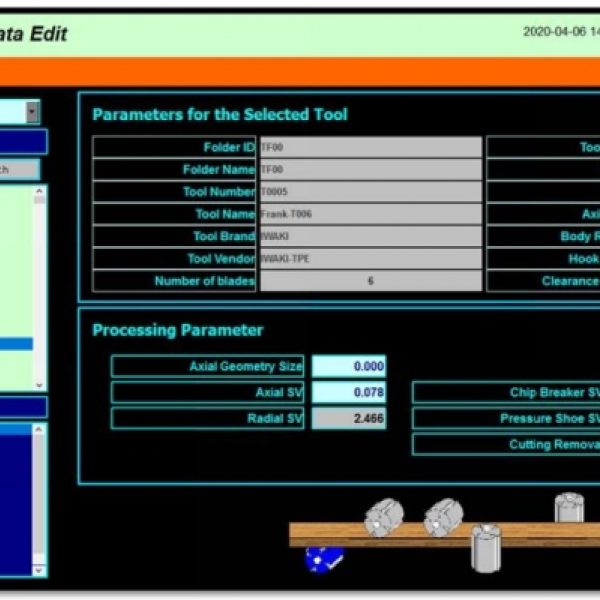Viewport: 600px width, 600px height.
Task: Click the Radial SV value 2.466
Action: 348,419
